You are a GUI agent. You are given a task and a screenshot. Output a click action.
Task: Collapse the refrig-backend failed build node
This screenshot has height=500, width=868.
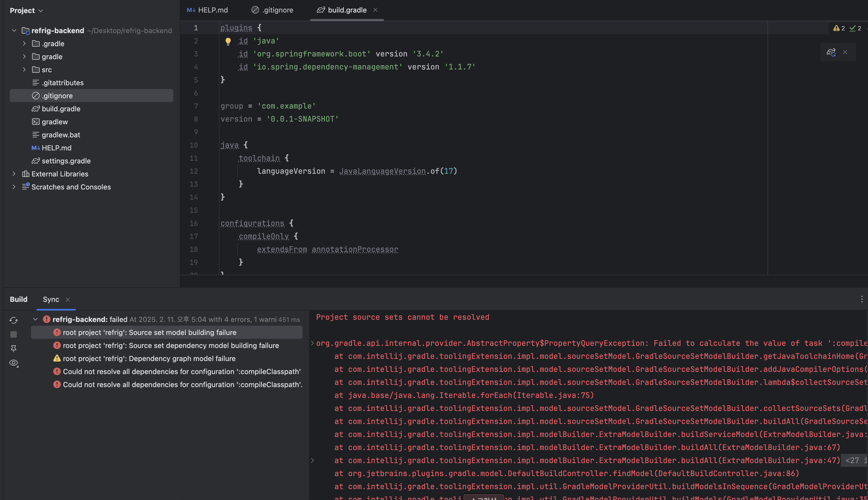35,319
